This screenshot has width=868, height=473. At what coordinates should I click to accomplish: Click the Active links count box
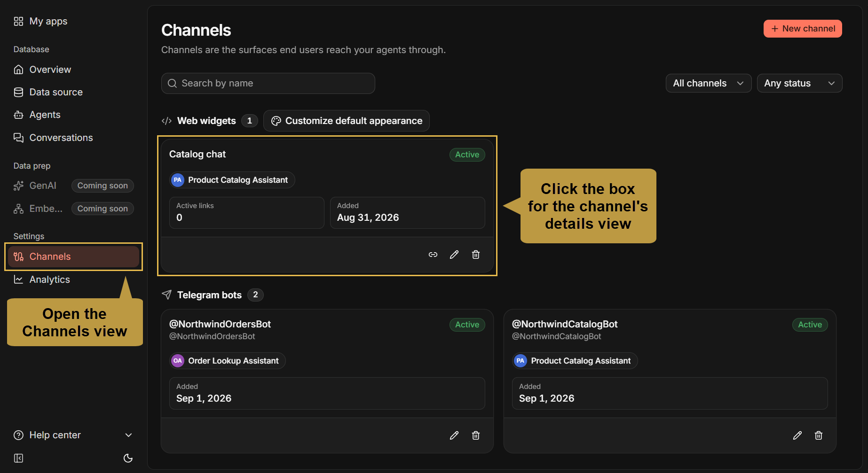(247, 213)
